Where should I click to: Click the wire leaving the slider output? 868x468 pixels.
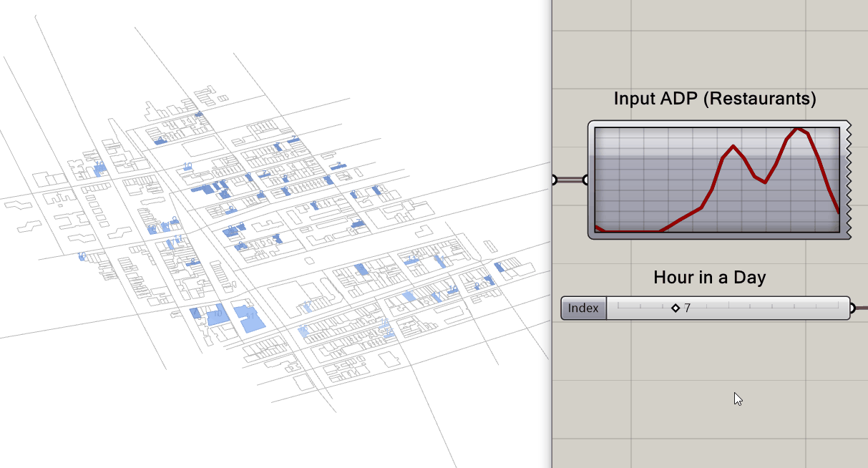click(861, 308)
